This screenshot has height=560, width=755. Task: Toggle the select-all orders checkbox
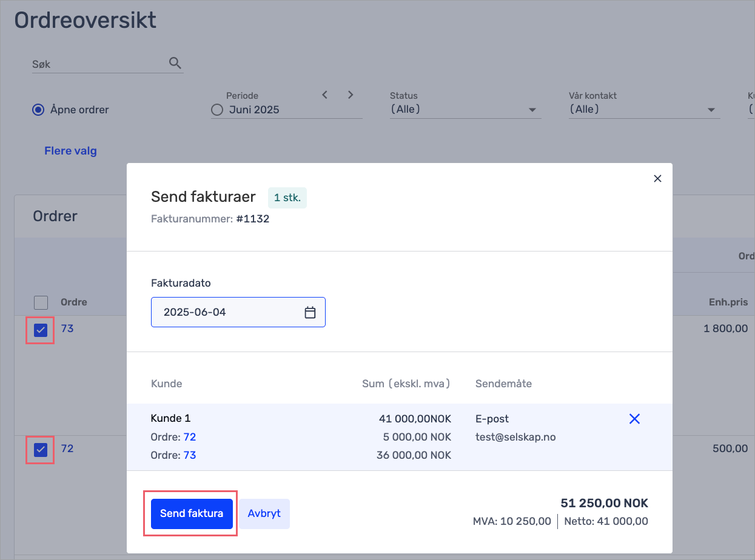pos(41,302)
